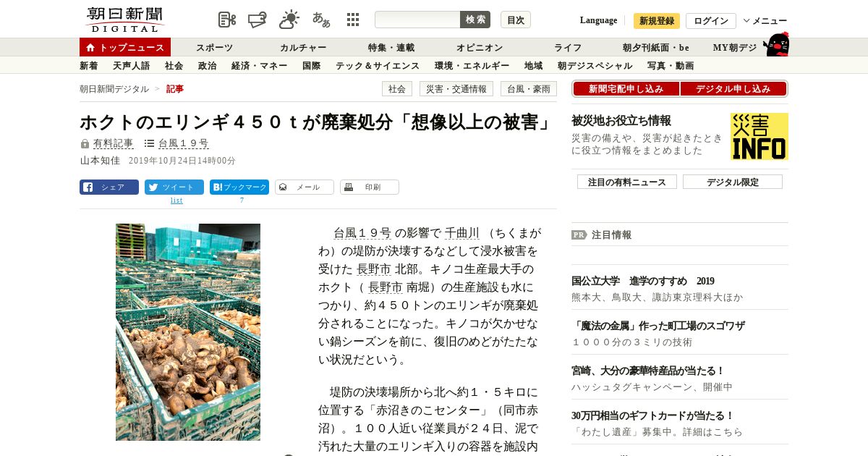Click デジタル申し込み button
The image size is (868, 456).
[733, 88]
